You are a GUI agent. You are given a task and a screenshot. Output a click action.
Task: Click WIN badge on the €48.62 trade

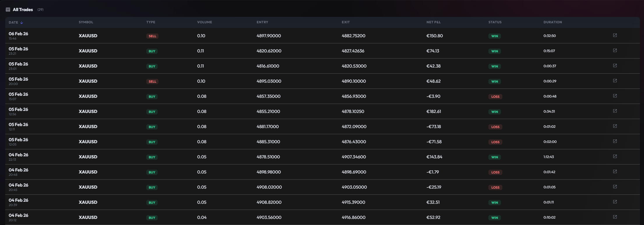click(495, 82)
